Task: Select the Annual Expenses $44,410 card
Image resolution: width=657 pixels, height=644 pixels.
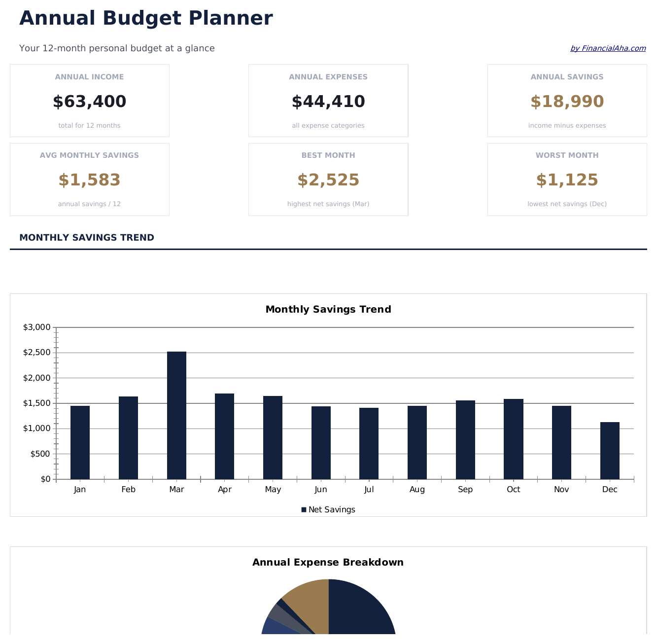Action: coord(328,101)
